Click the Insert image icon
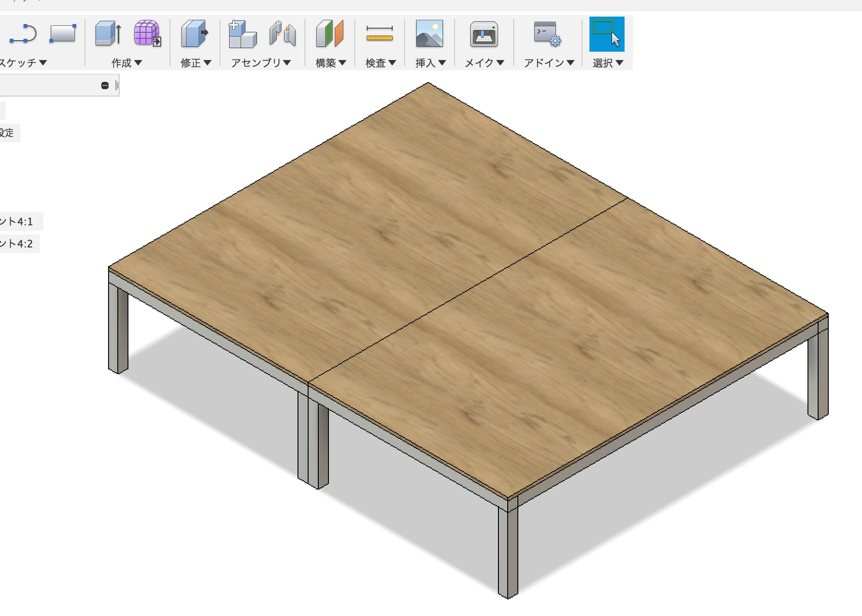862x616 pixels. [x=429, y=34]
